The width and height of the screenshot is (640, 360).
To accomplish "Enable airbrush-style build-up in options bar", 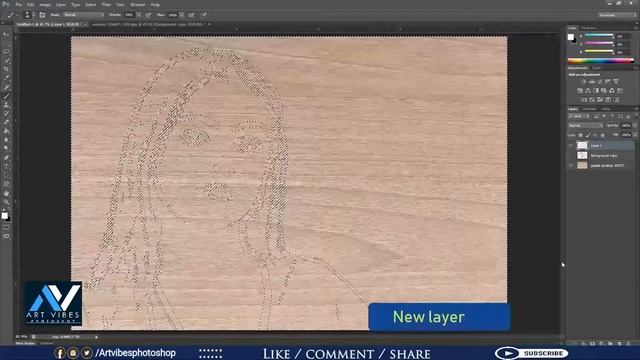I will (x=191, y=15).
